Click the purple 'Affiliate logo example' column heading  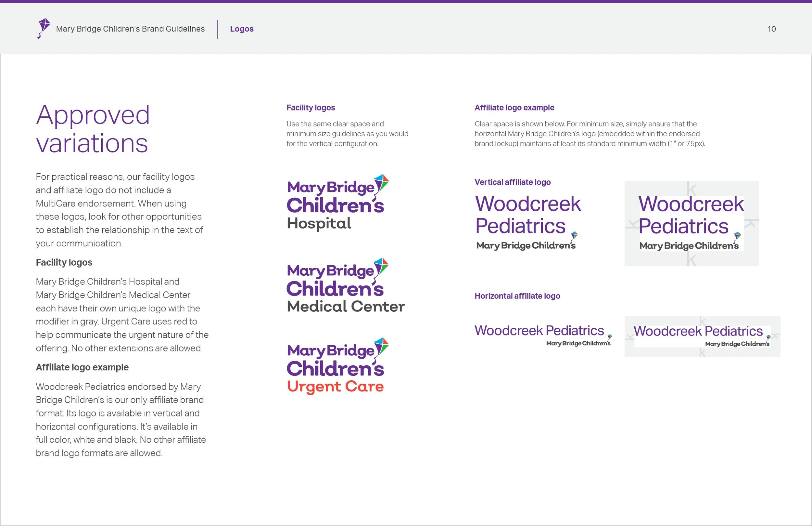coord(514,108)
